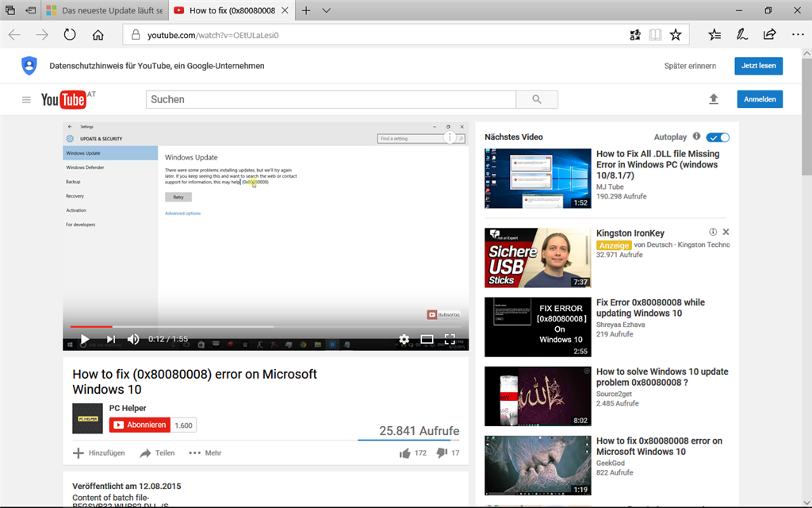Click Jetzt lesen privacy button
This screenshot has width=812, height=508.
coord(759,66)
